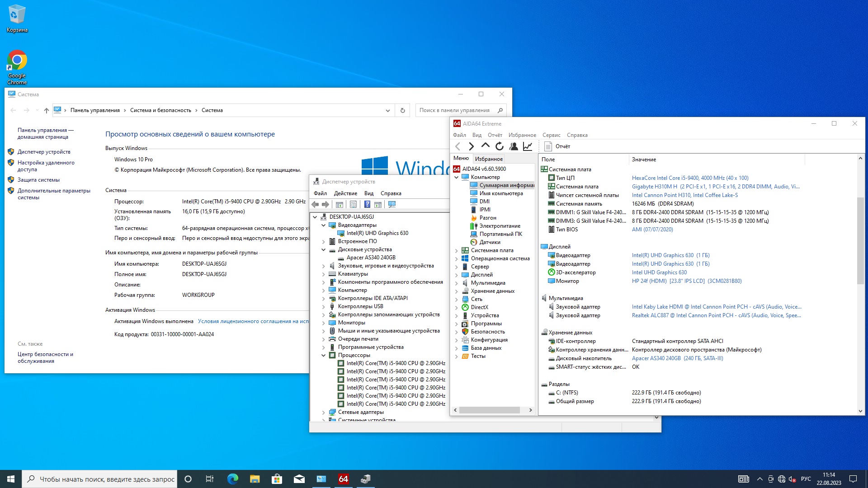
Task: Collapse Видеоадаптеры in Device Manager
Action: pyautogui.click(x=323, y=225)
